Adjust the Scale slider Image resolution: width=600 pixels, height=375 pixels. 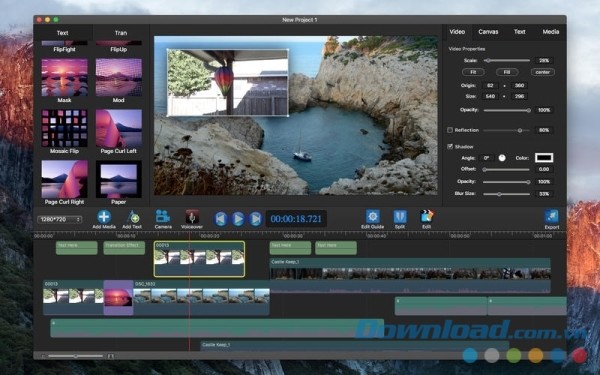tap(507, 60)
